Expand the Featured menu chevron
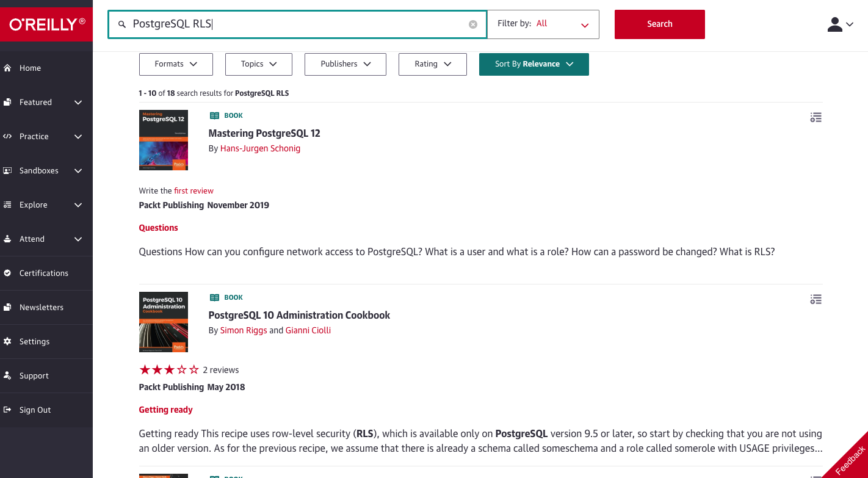 coord(78,103)
